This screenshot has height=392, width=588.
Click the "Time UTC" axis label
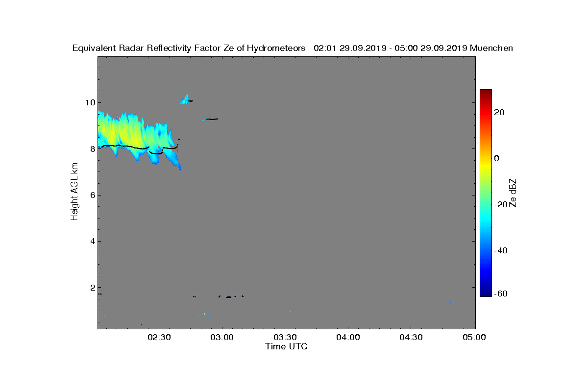[287, 346]
